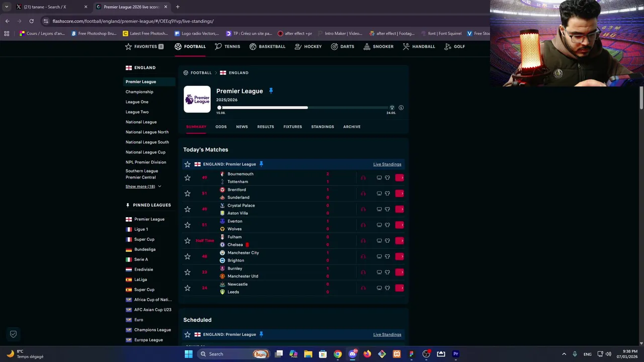Open League One in the sidebar
The width and height of the screenshot is (644, 362).
pyautogui.click(x=137, y=102)
